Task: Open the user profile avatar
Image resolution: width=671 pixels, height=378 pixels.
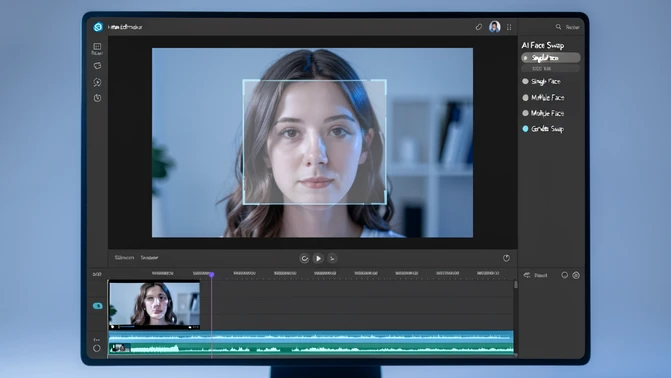Action: tap(495, 27)
